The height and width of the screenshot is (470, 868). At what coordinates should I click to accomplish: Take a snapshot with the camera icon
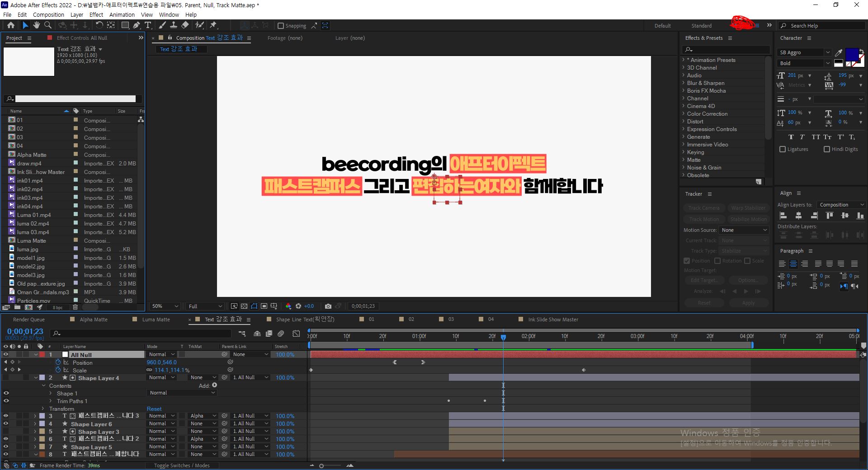pyautogui.click(x=328, y=306)
